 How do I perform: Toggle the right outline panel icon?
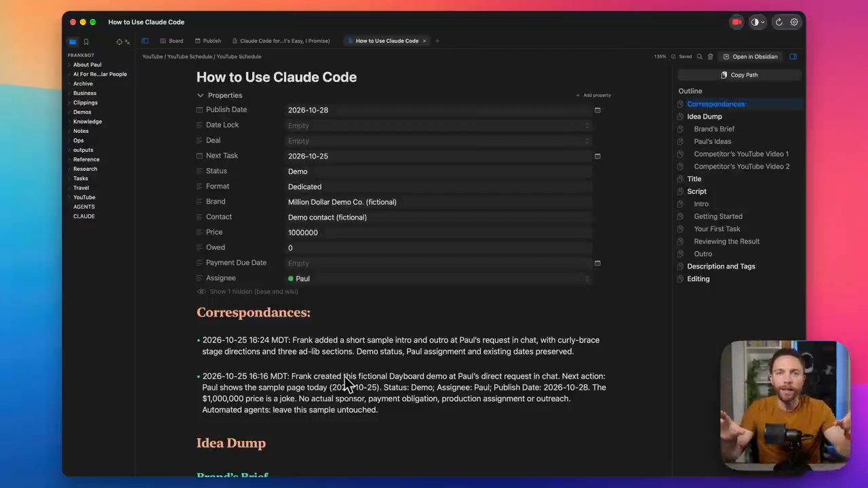coord(793,57)
